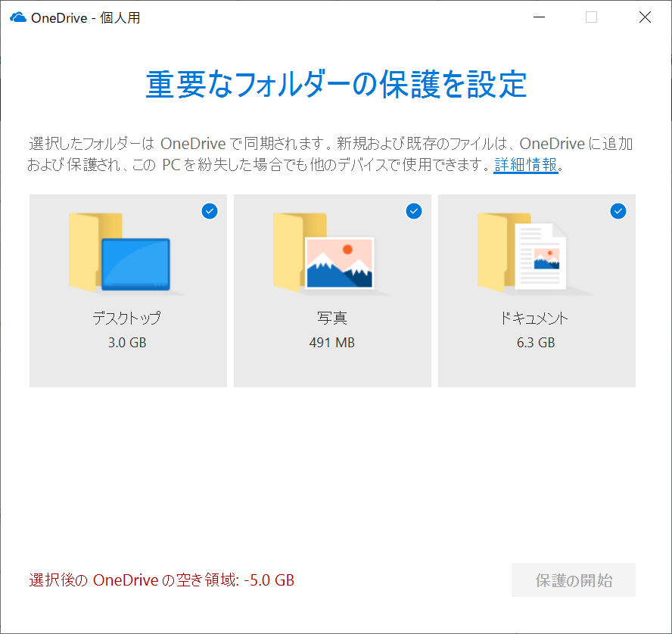
Task: Click the ドキュメント folder name label
Action: pyautogui.click(x=534, y=318)
